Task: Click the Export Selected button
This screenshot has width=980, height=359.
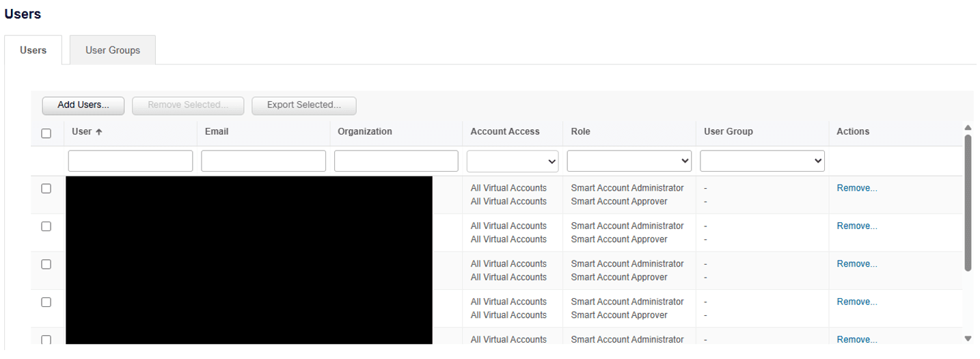Action: [303, 105]
